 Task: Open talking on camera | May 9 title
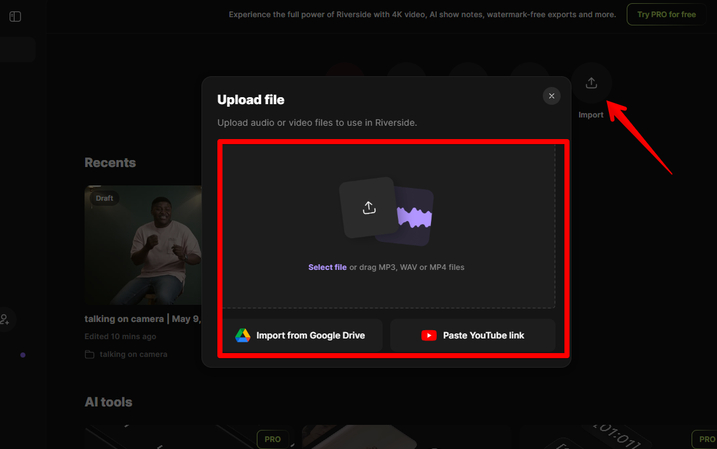coord(143,319)
